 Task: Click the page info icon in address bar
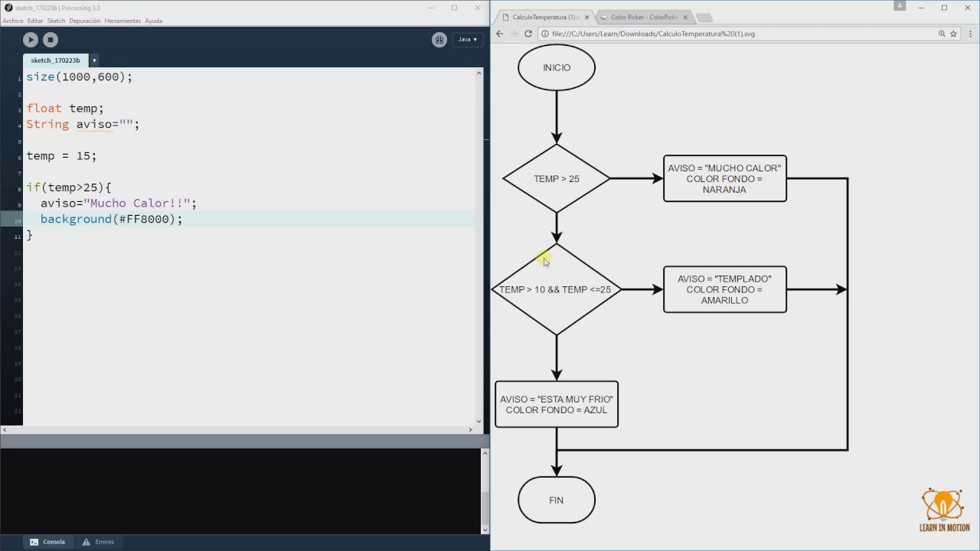click(x=545, y=34)
